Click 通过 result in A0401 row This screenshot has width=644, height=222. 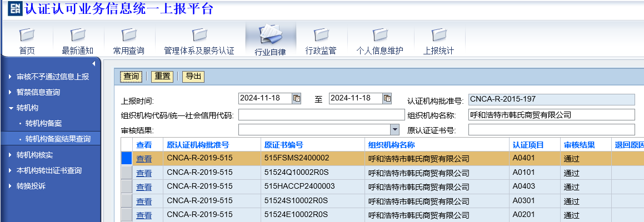[x=571, y=159]
